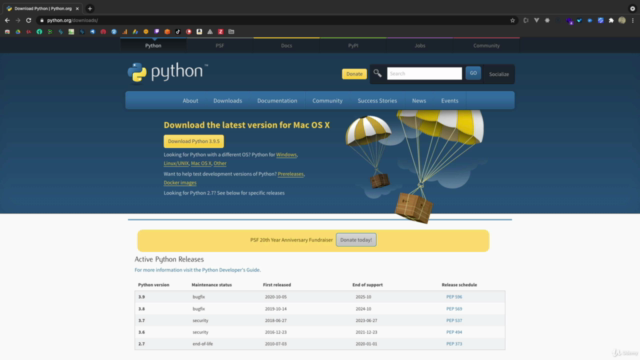The image size is (640, 360).
Task: Open the Events menu
Action: (x=449, y=101)
